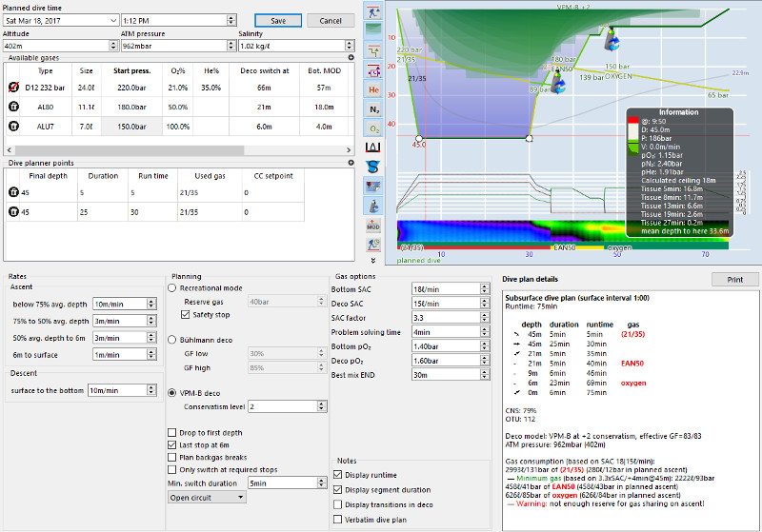Screen dimensions: 762x532
Task: Delete the second 45m planner point
Action: pos(13,211)
